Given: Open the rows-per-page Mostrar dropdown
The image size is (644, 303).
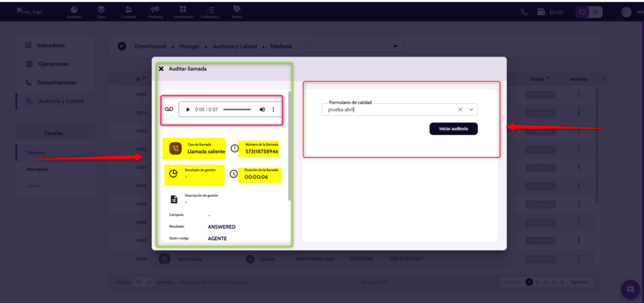Looking at the screenshot, I should (143, 282).
